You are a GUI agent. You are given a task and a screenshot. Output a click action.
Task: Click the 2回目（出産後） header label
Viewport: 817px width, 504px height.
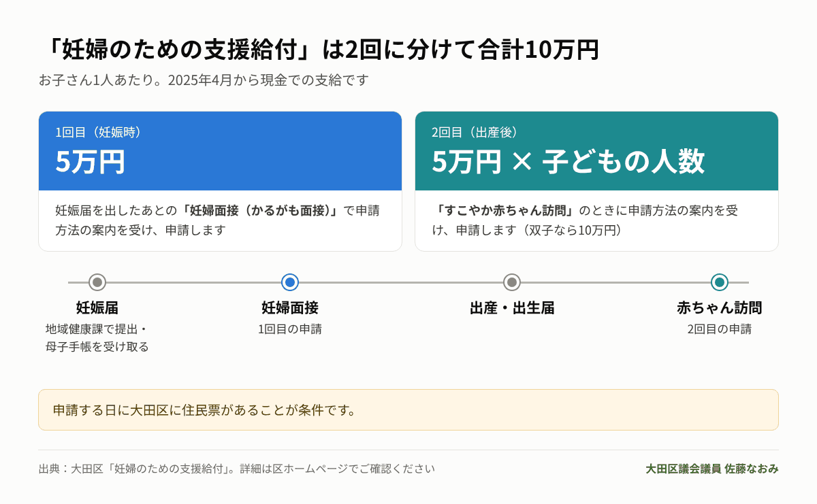(x=475, y=133)
